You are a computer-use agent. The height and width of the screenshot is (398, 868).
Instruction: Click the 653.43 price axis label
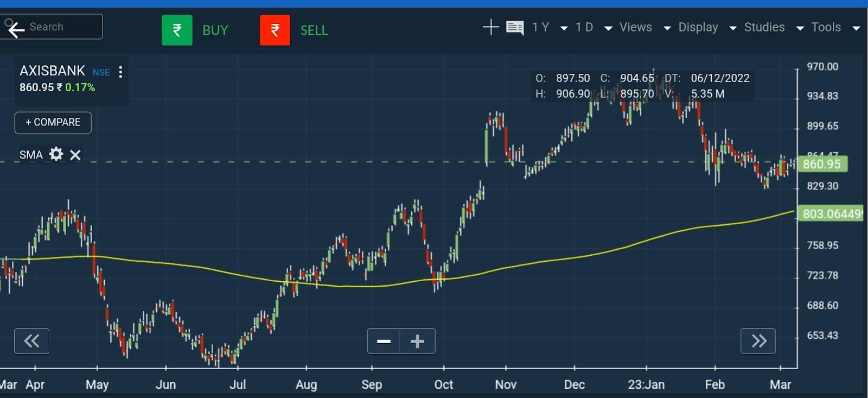822,336
